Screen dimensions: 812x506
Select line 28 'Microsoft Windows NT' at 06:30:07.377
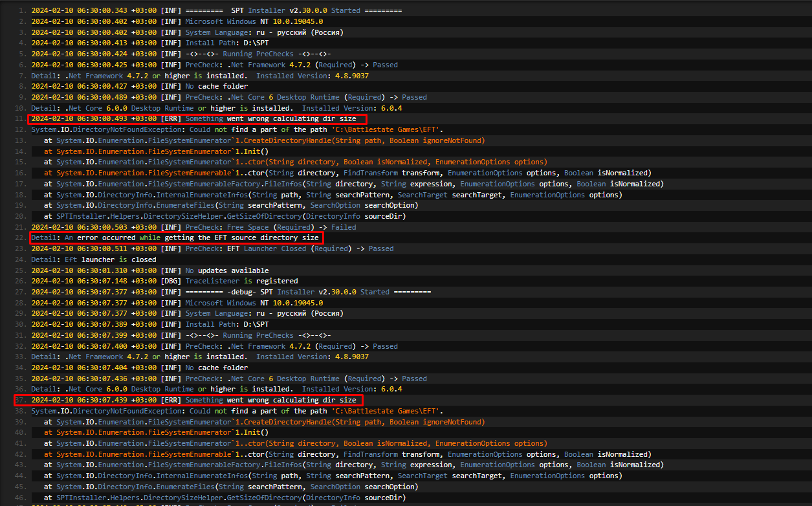(177, 303)
